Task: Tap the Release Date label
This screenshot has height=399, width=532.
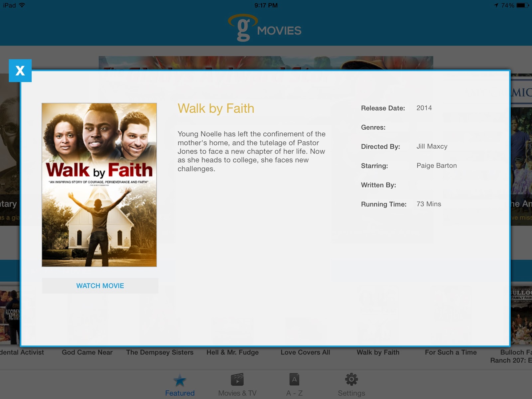Action: click(383, 108)
